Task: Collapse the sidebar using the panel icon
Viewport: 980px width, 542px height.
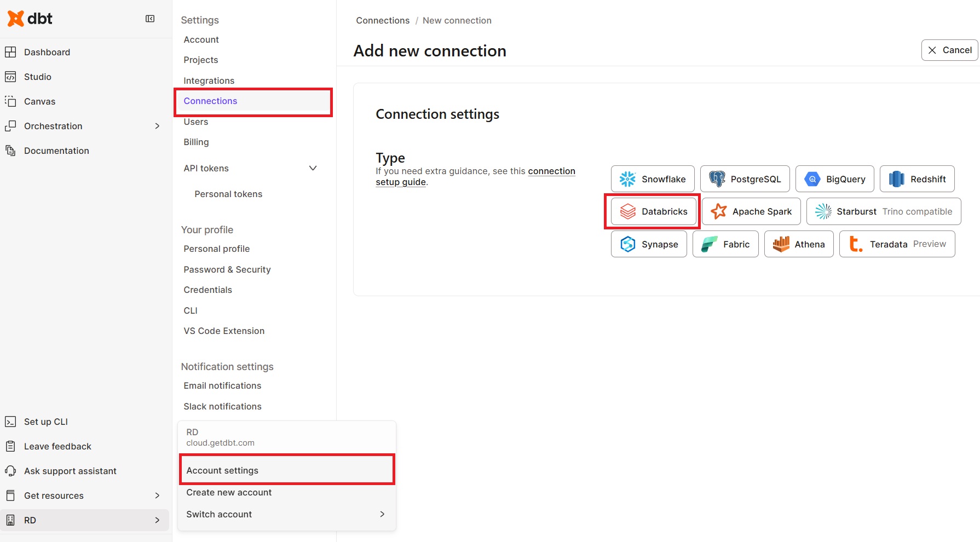Action: (x=150, y=19)
